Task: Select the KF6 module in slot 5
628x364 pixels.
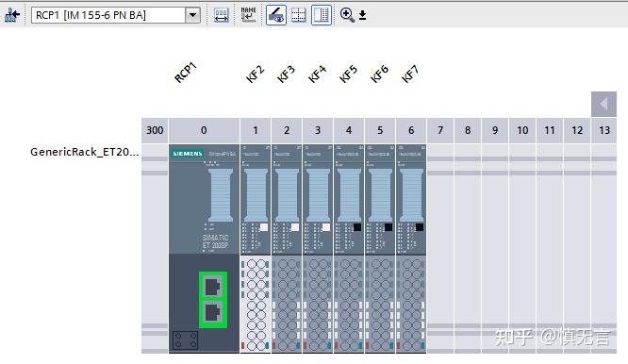Action: pyautogui.click(x=380, y=248)
